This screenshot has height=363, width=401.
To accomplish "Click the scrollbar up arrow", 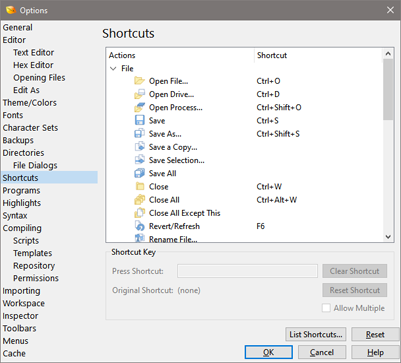I will click(388, 54).
